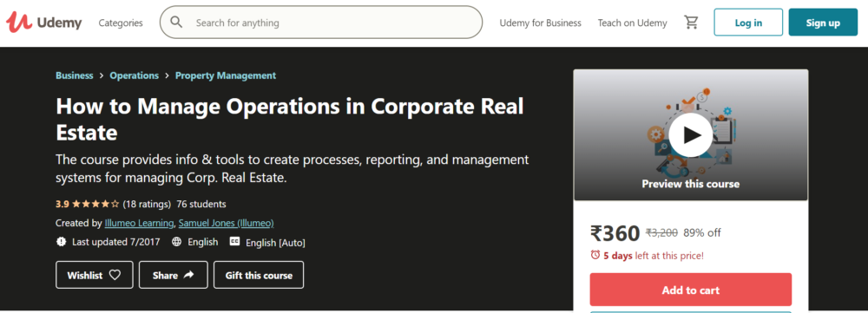Click the closed captions CC icon
The image size is (868, 313).
click(x=234, y=242)
